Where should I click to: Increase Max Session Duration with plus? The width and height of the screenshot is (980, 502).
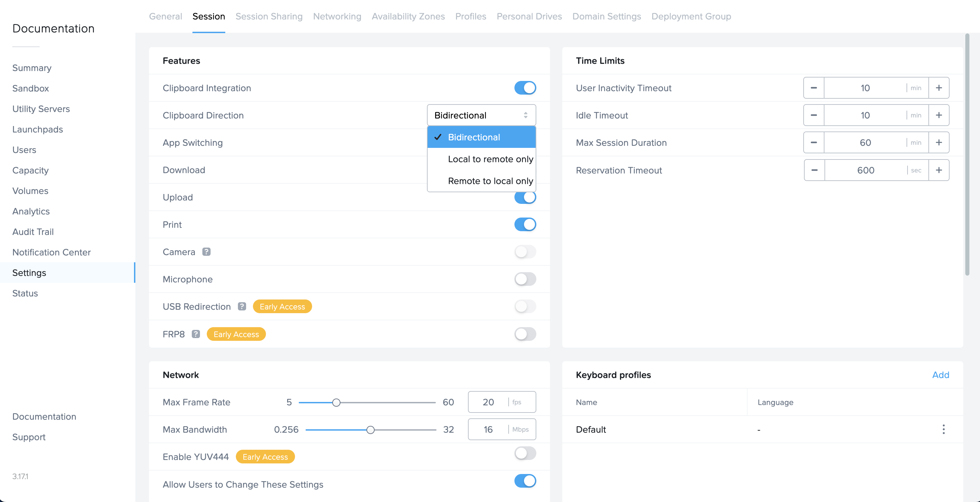point(939,142)
